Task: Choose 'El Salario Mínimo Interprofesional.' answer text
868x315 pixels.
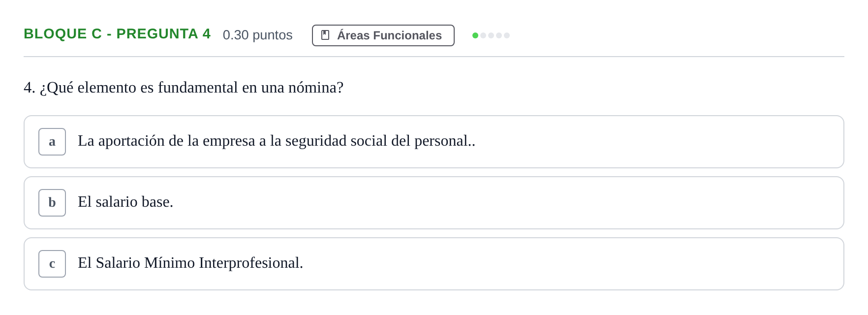Action: pos(190,263)
